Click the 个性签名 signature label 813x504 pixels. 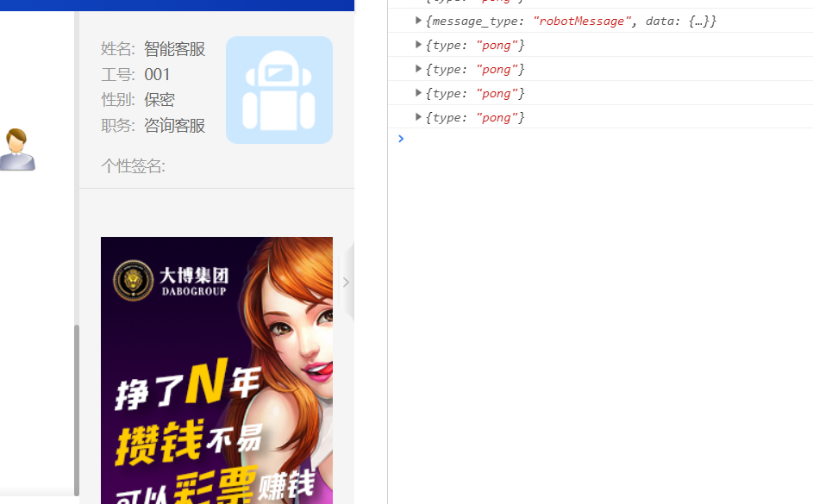(x=133, y=166)
